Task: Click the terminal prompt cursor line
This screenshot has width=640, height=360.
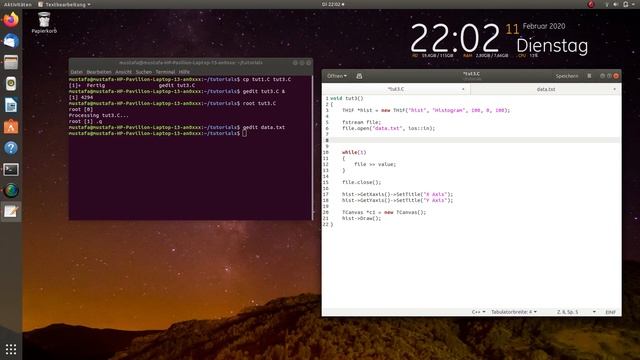Action: (x=158, y=133)
